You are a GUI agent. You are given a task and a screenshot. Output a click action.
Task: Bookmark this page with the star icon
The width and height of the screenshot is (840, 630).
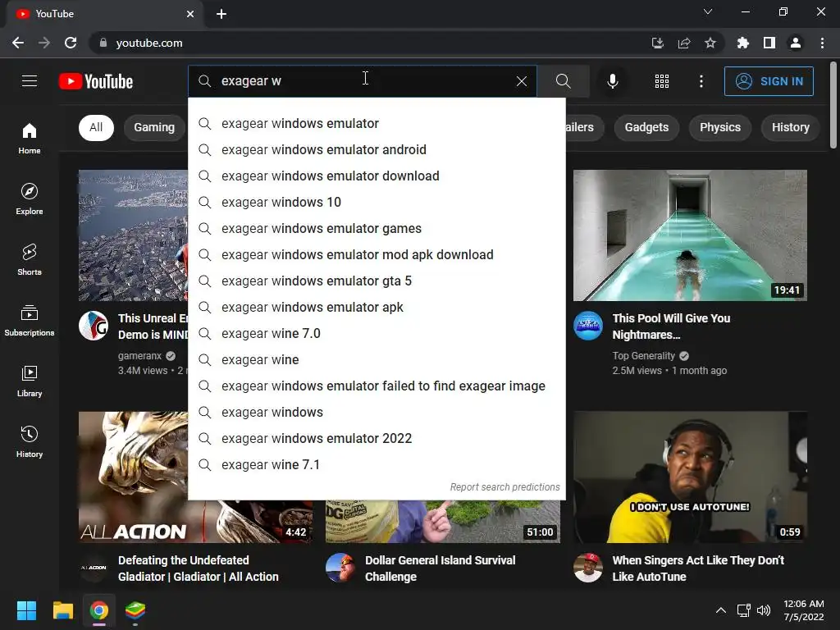pos(710,43)
